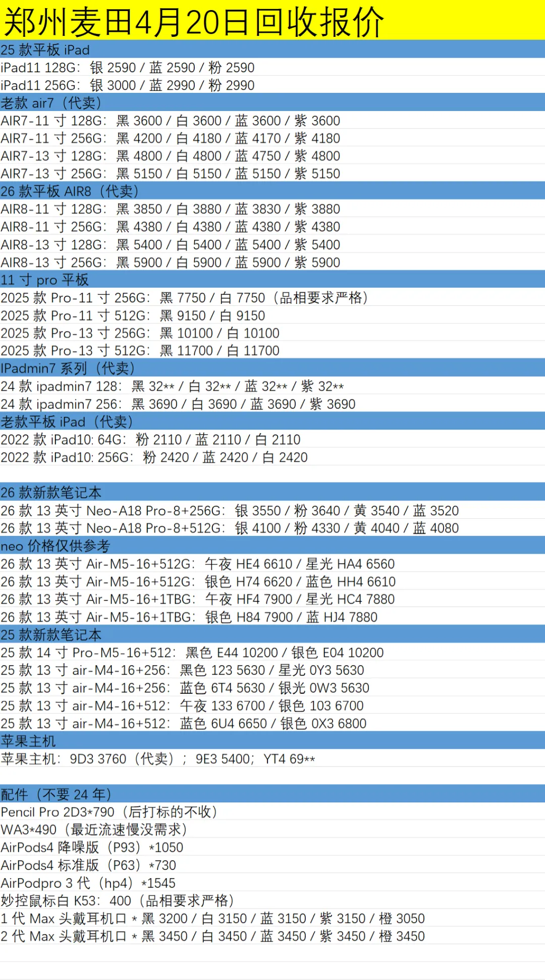The height and width of the screenshot is (980, 545).
Task: Click the Neo-A18 Pro-8+512G row
Action: point(272,528)
